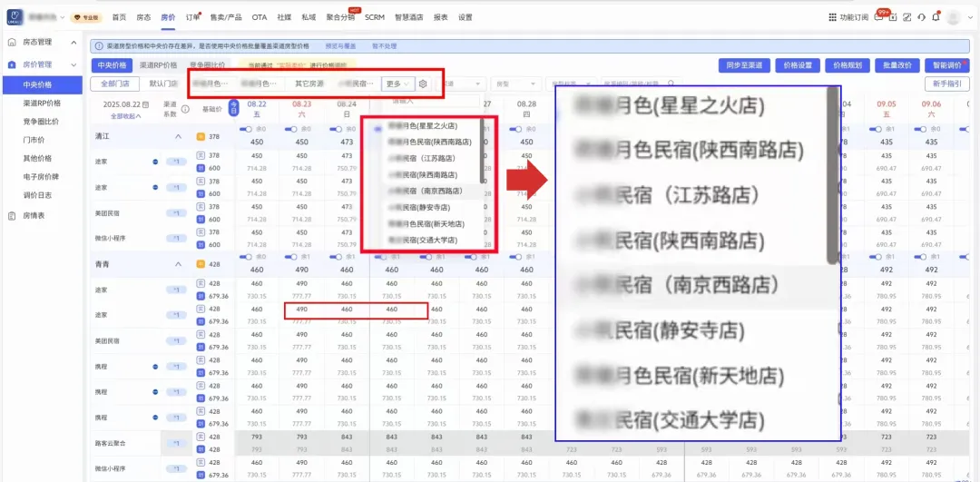Toggle 青青 switch for 08.22
The height and width of the screenshot is (482, 980).
[246, 257]
